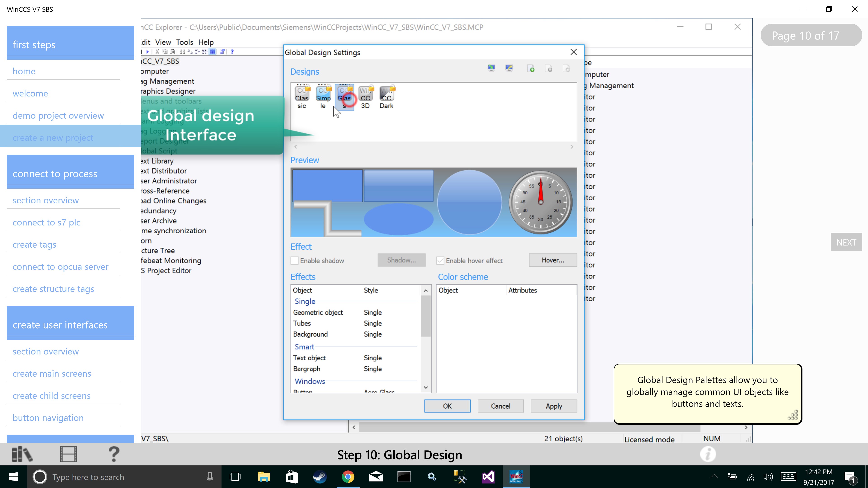Viewport: 868px width, 488px height.
Task: Show hidden system tray icons chevron
Action: point(714,476)
